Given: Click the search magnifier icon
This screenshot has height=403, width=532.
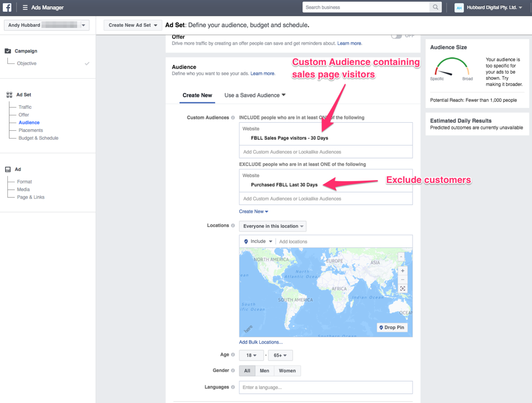Looking at the screenshot, I should [x=435, y=7].
